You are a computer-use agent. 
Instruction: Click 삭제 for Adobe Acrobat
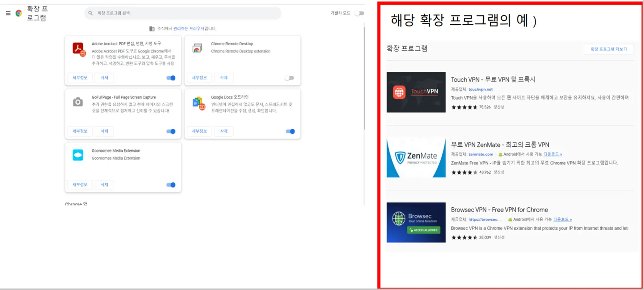(x=104, y=78)
